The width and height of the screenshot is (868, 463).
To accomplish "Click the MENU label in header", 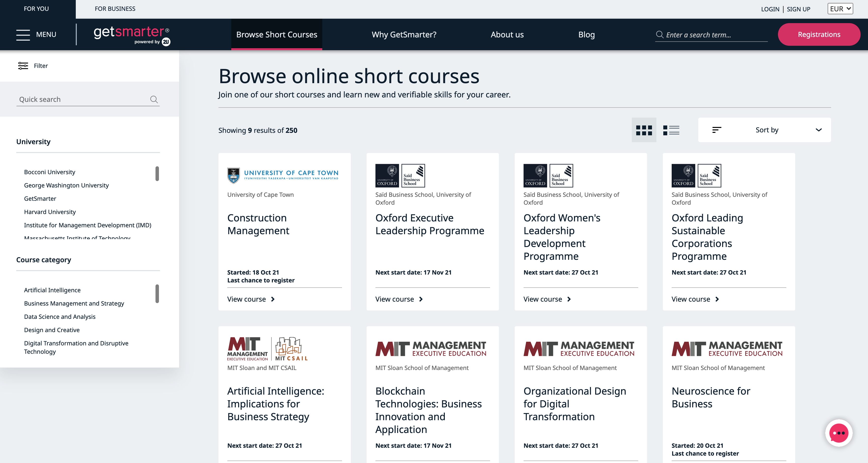I will [x=46, y=35].
